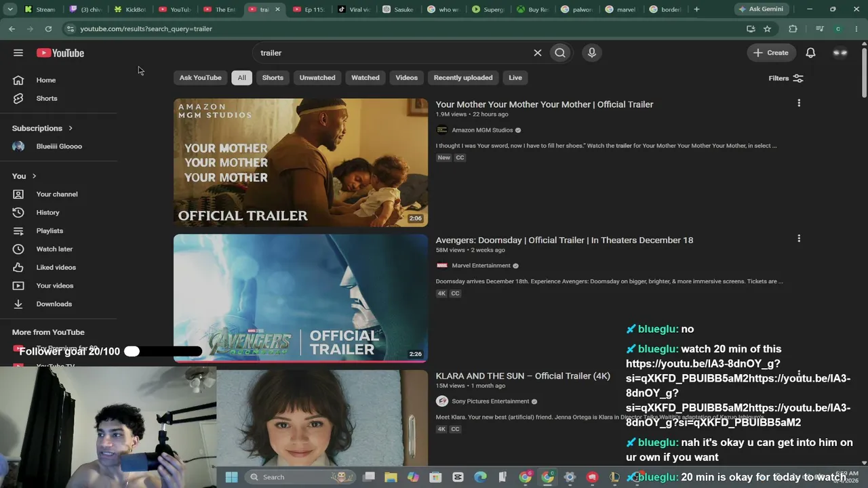Open the KLARA AND THE SUN trailer title
The image size is (868, 488).
click(523, 375)
